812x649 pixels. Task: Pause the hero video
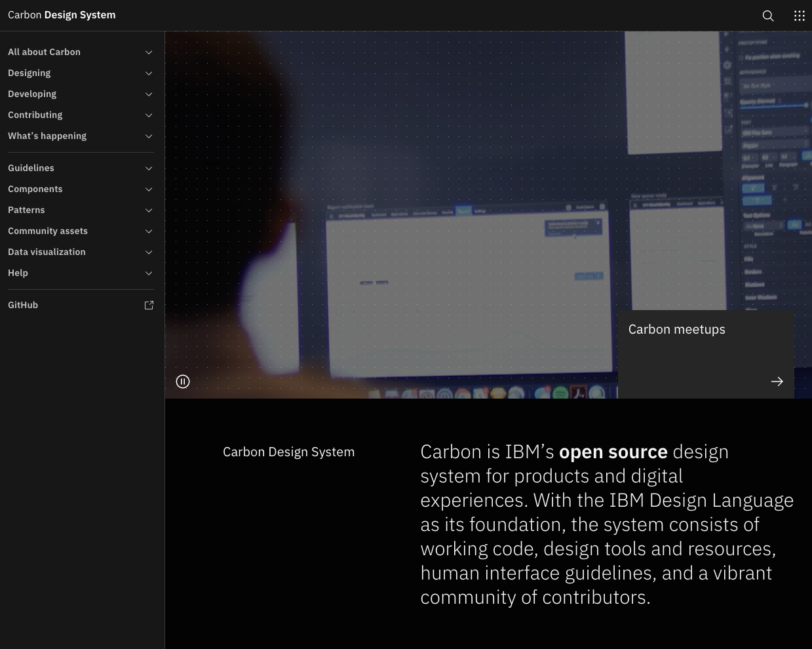pyautogui.click(x=183, y=382)
